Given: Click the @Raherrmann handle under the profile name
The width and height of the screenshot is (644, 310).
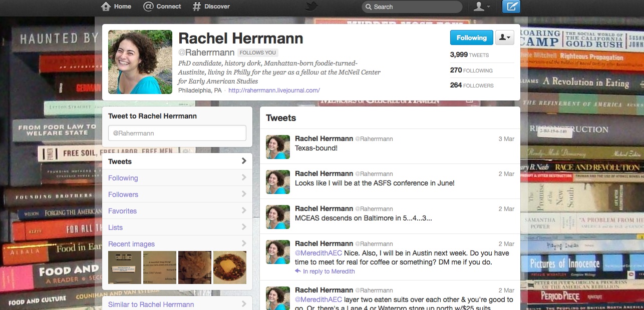Looking at the screenshot, I should pos(206,52).
